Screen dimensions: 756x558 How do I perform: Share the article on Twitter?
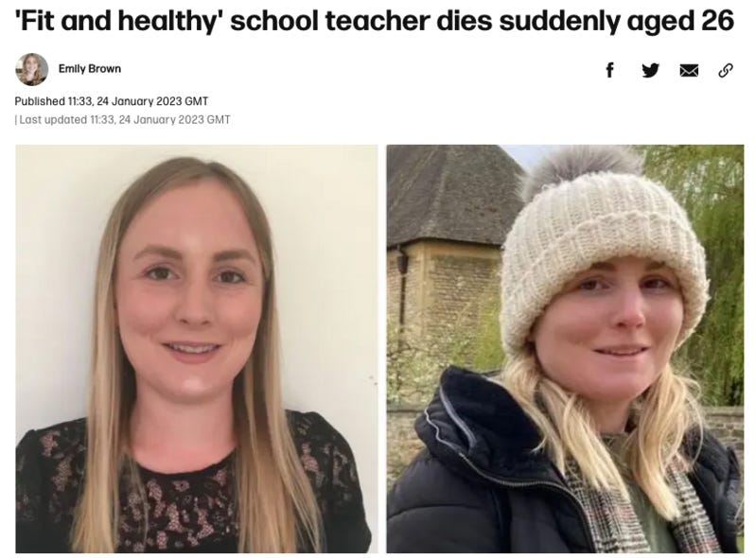pos(650,70)
